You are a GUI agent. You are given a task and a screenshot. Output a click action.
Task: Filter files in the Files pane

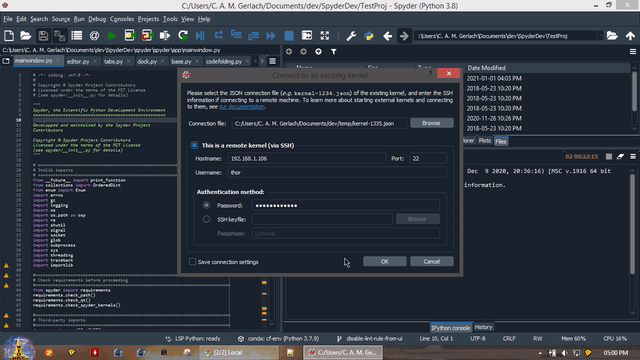point(333,52)
